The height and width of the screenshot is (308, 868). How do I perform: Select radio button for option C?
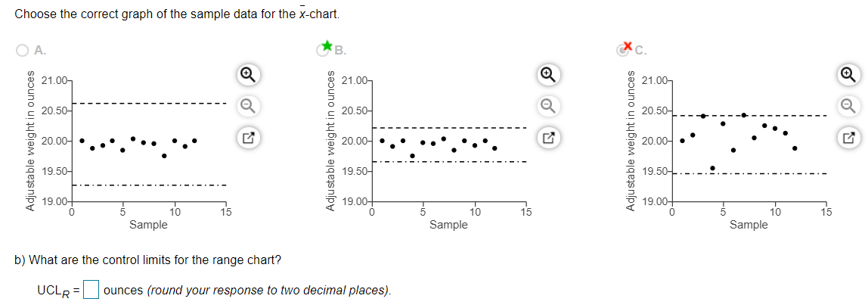click(x=623, y=51)
